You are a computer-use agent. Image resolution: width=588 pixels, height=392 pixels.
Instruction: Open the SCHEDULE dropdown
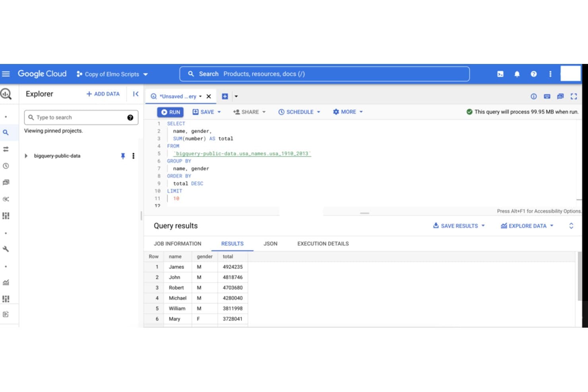coord(299,112)
